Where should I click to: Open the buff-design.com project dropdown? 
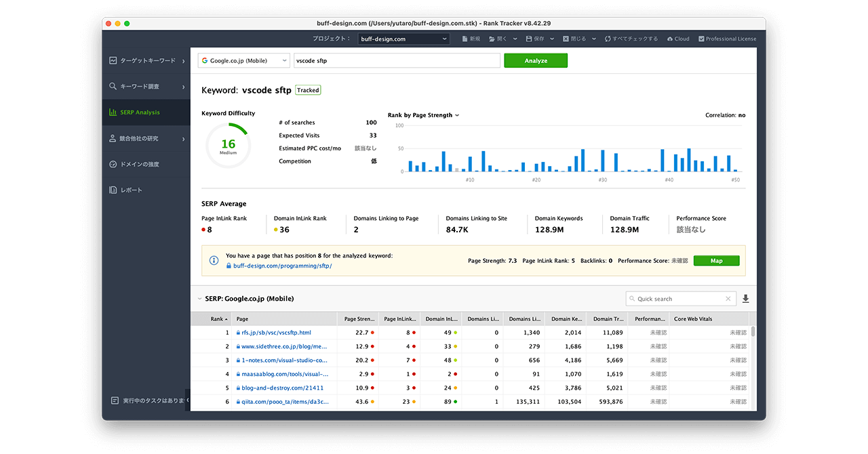[403, 39]
